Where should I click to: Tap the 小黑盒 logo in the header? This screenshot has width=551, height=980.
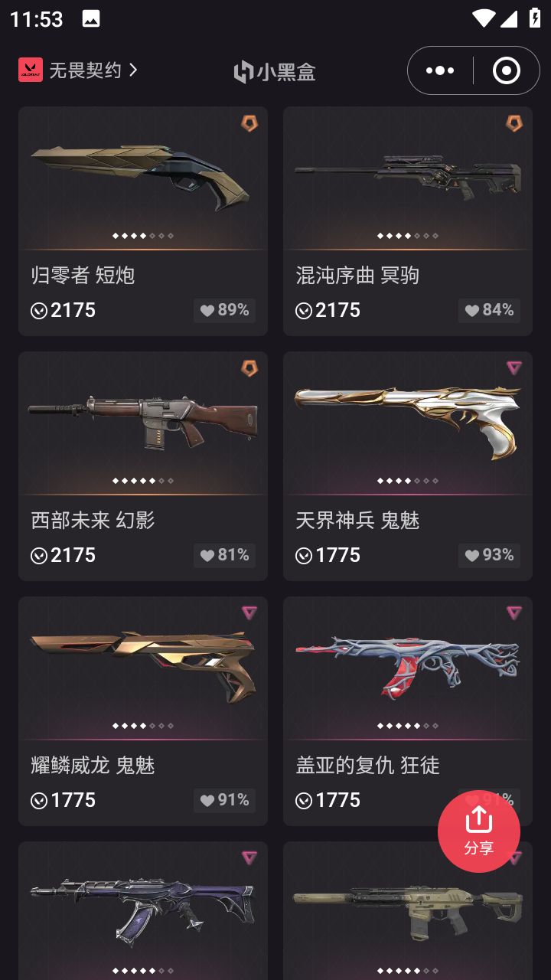point(275,72)
